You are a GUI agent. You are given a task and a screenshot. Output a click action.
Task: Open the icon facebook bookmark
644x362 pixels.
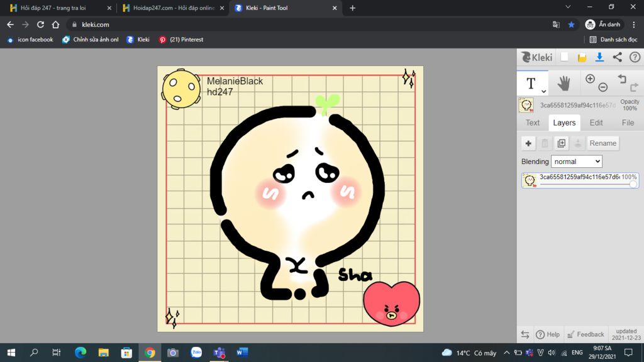[x=30, y=40]
